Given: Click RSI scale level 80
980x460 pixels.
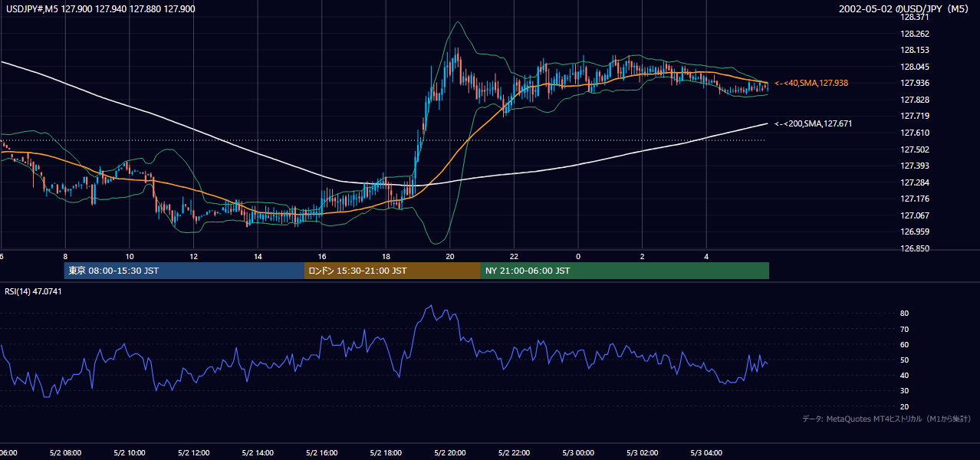Looking at the screenshot, I should (x=905, y=314).
